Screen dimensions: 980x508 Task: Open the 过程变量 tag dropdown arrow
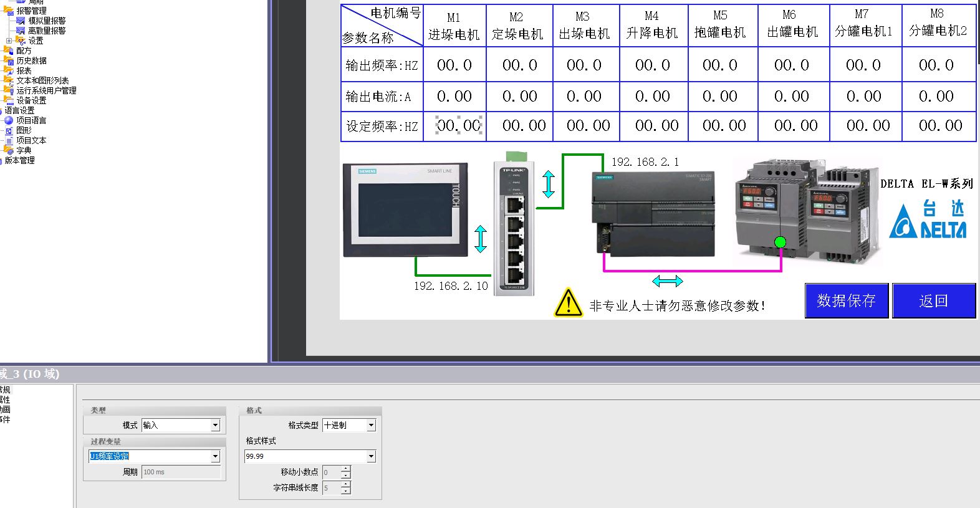(x=215, y=456)
